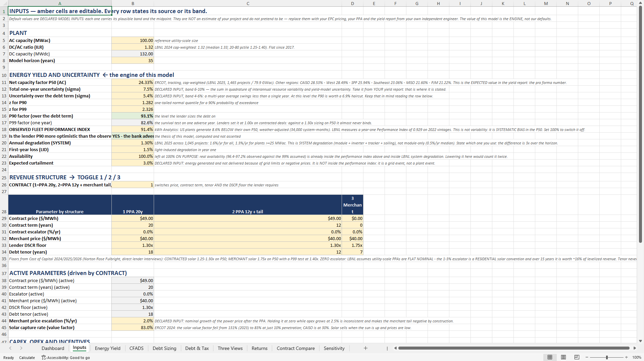This screenshot has height=361, width=644.
Task: Open the Energy Yield sheet tab
Action: [108, 348]
